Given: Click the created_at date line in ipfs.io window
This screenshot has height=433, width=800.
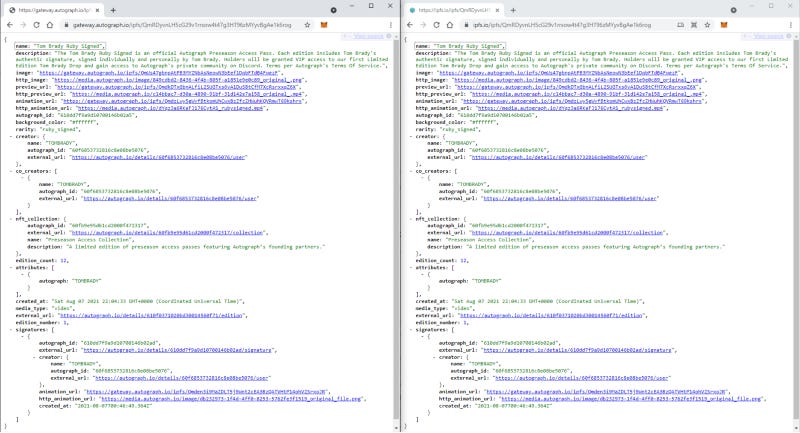Looking at the screenshot, I should [x=530, y=301].
